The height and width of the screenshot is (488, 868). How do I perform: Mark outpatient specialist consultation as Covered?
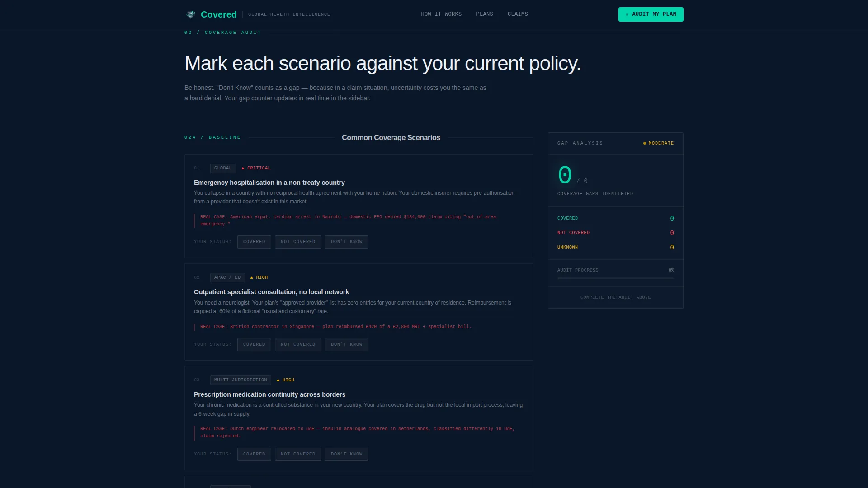(x=254, y=344)
